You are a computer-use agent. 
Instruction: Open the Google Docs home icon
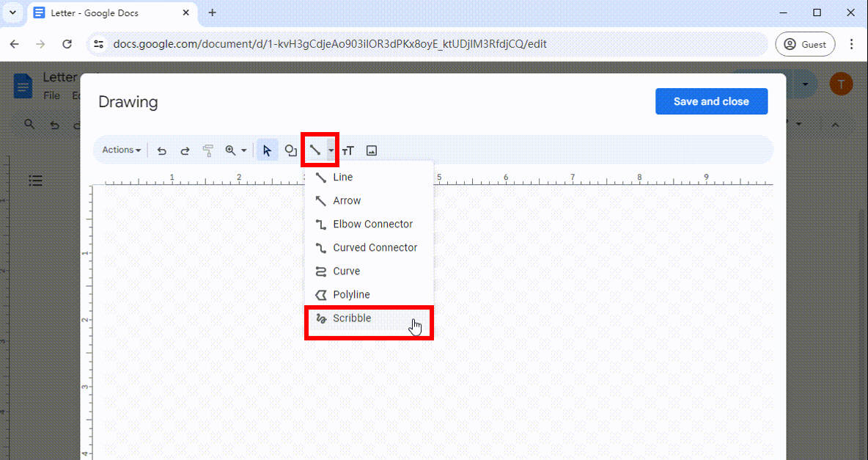(x=23, y=87)
